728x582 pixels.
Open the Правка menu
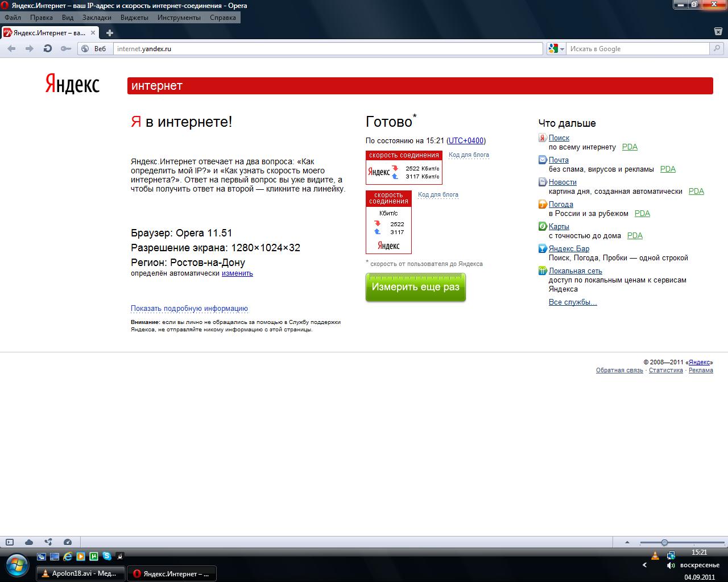(x=42, y=18)
